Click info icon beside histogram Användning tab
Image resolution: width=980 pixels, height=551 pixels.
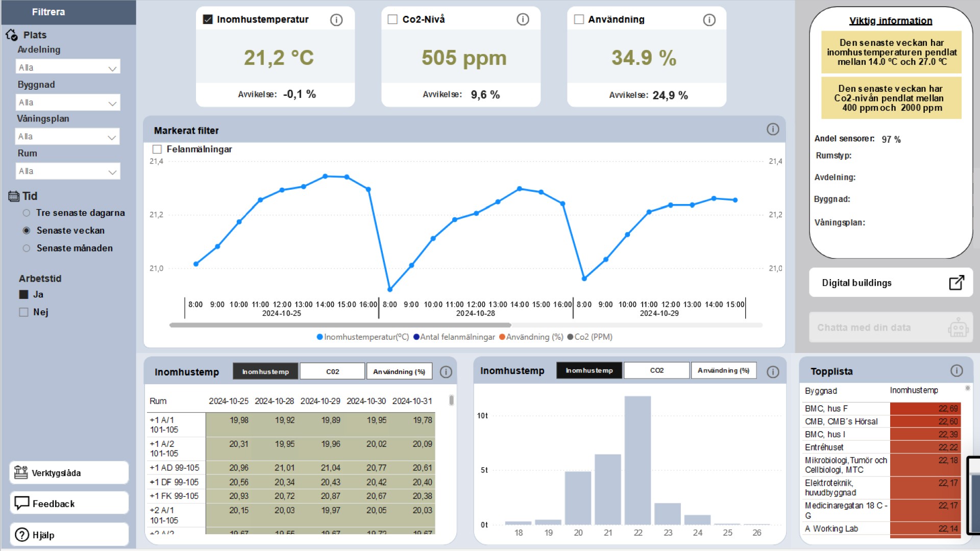click(x=772, y=372)
